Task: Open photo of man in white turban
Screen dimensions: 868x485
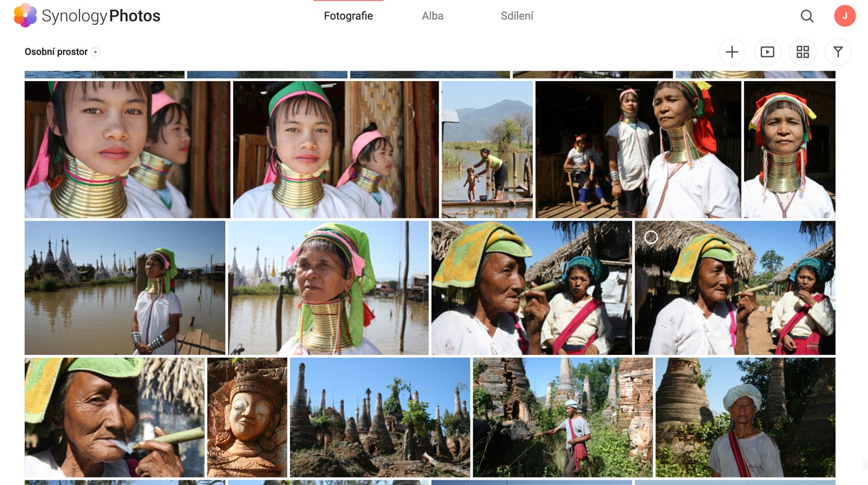Action: [x=745, y=417]
